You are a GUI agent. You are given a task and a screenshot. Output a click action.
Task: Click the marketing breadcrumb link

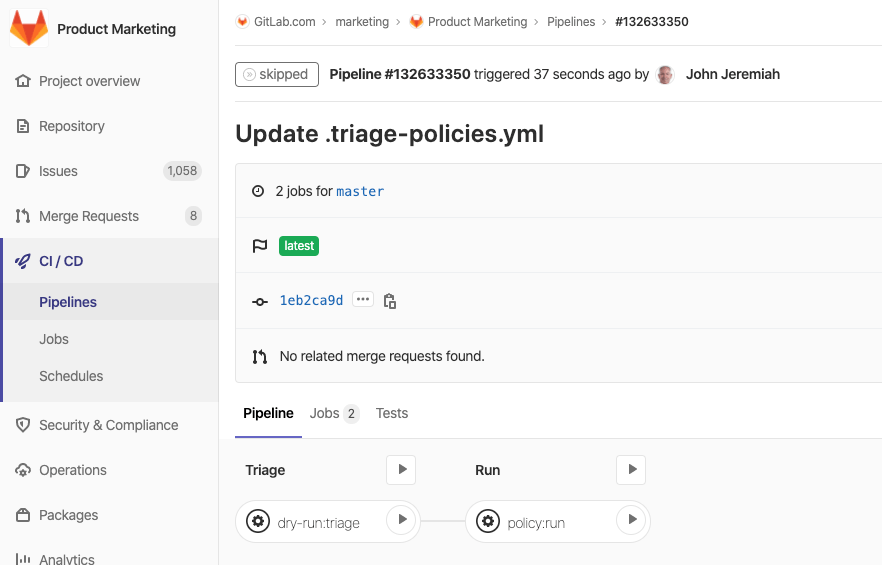pyautogui.click(x=362, y=22)
